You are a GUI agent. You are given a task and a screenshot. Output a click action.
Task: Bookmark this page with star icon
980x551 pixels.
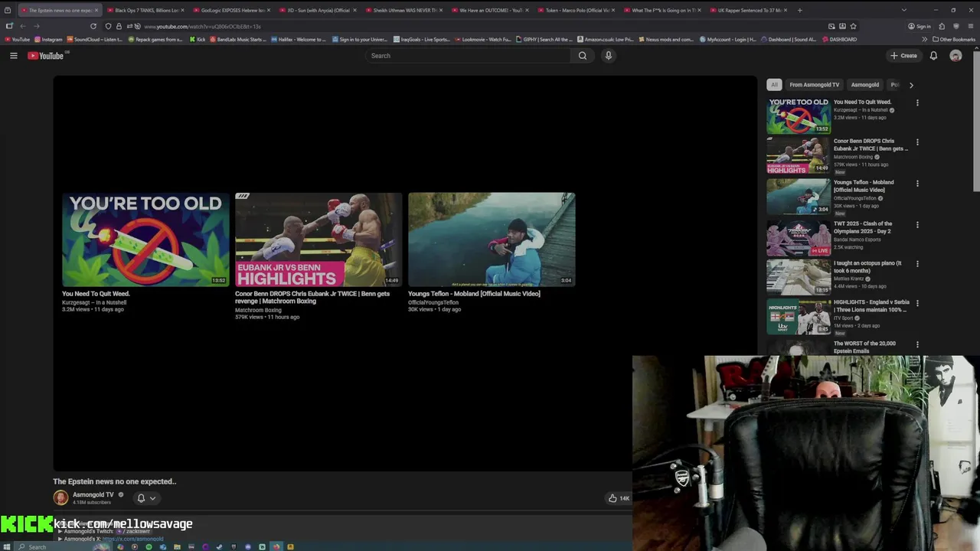[x=853, y=26]
